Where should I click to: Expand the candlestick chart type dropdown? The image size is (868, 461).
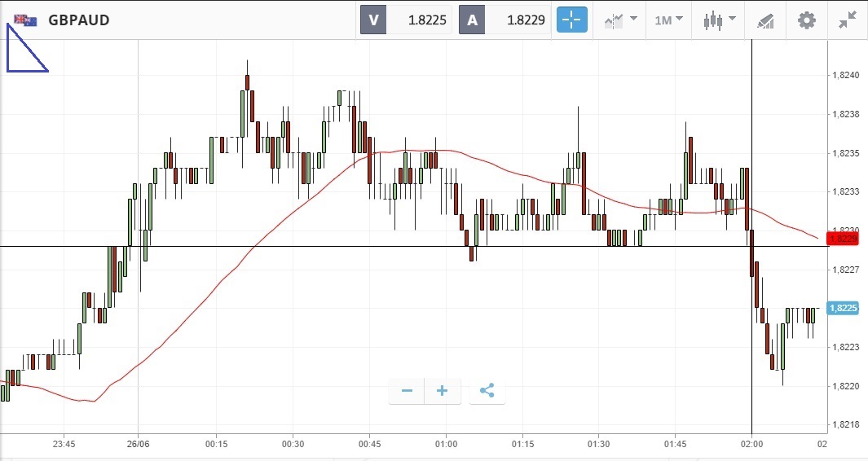(719, 20)
